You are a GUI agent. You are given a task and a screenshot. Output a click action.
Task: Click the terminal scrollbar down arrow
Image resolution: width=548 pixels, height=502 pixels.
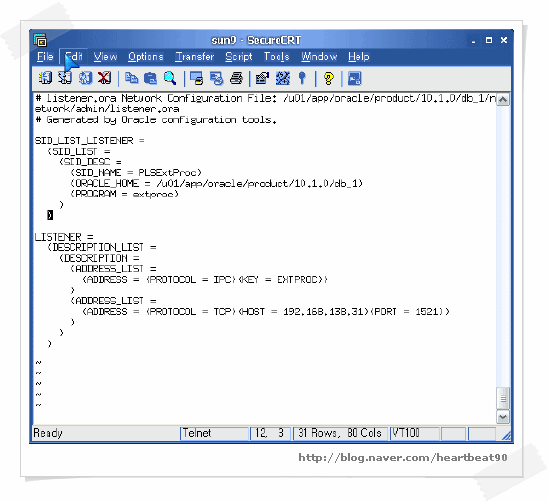click(503, 417)
